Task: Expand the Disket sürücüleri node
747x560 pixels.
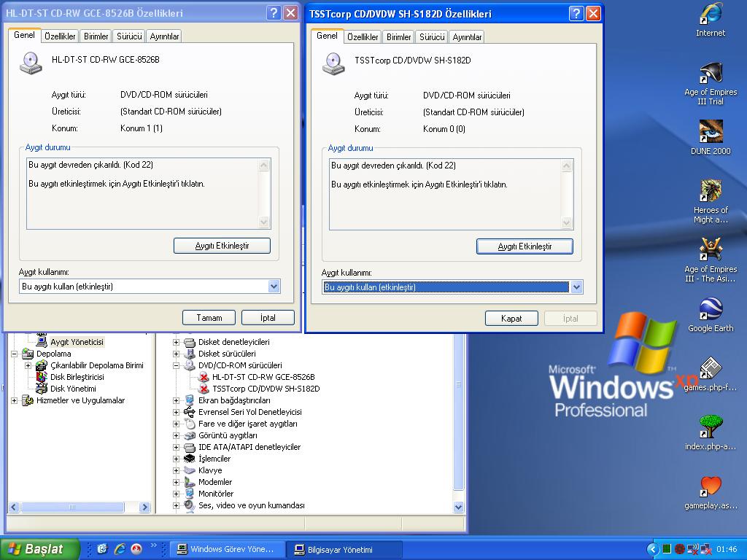Action: click(176, 354)
